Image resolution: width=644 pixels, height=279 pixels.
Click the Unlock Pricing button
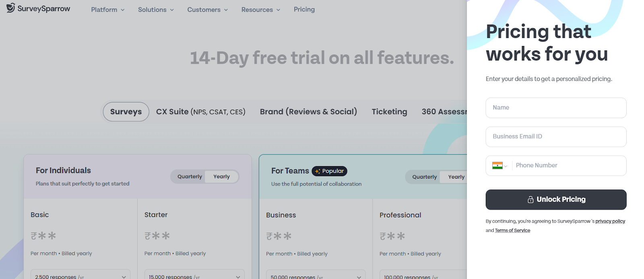556,200
